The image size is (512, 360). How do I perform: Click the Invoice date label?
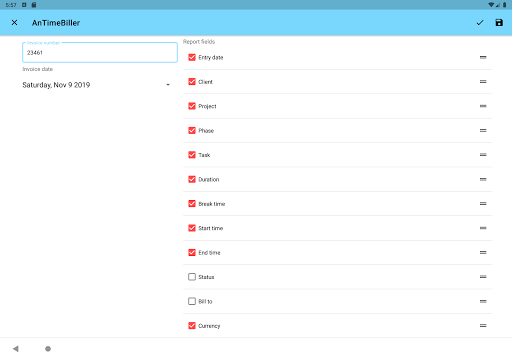click(38, 69)
